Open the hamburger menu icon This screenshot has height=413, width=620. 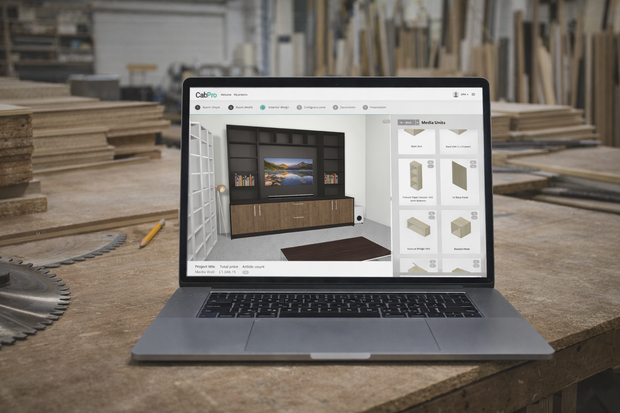pos(473,95)
